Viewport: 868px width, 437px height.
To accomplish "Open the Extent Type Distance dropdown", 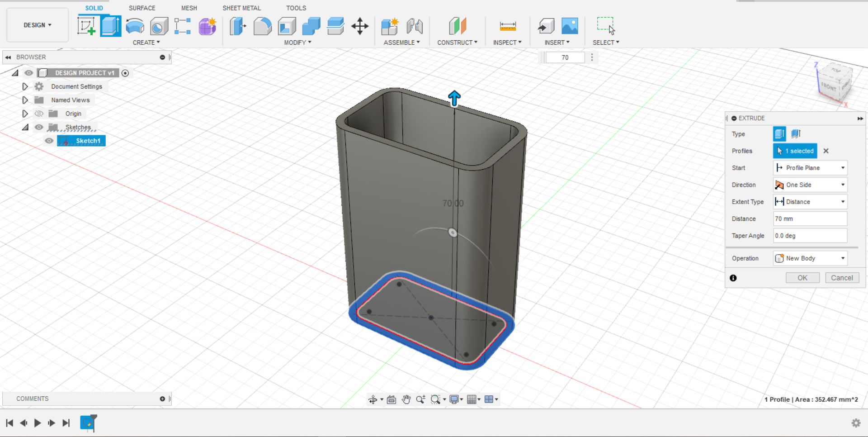I will [810, 202].
